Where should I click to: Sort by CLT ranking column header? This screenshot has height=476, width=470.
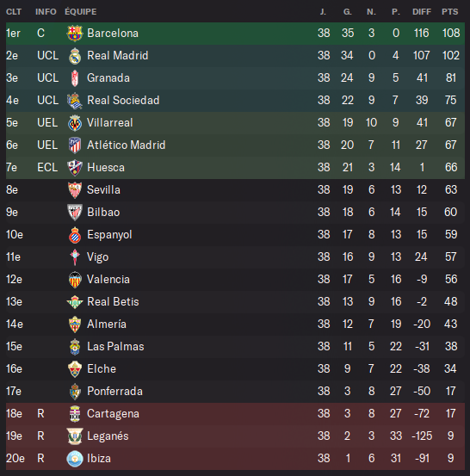14,12
